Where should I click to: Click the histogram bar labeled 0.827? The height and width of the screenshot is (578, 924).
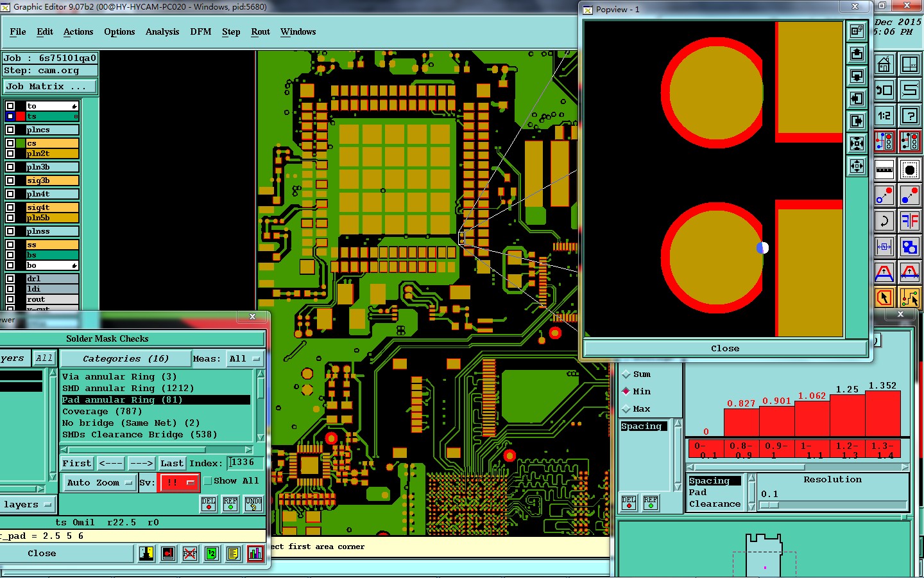[x=742, y=423]
